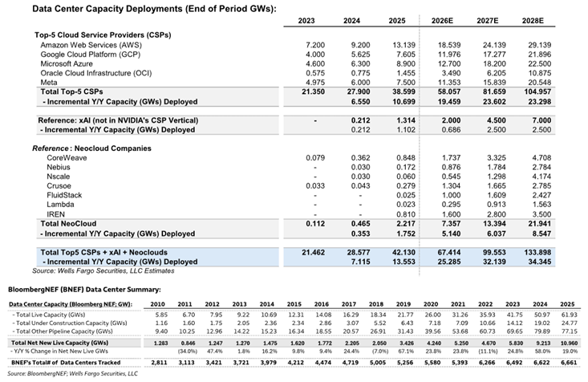
Task: Select CoreWeave 2028E value 4.708
Action: pos(541,158)
